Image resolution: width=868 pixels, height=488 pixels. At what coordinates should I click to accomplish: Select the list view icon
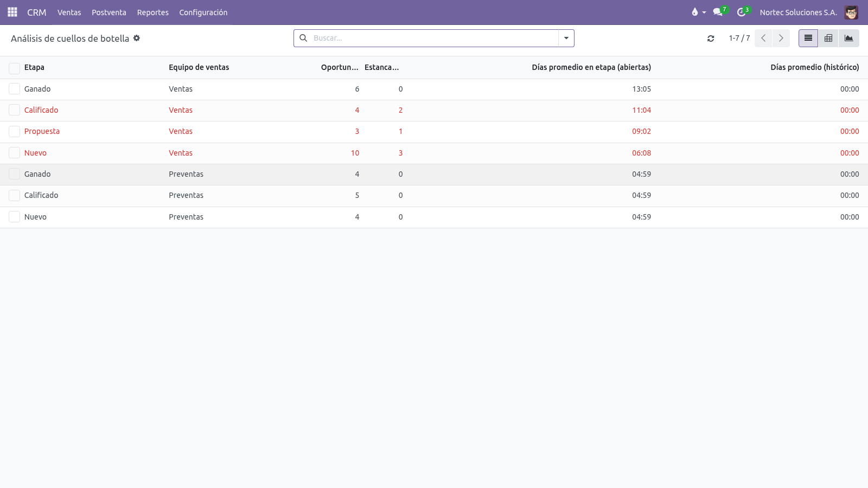click(x=808, y=38)
